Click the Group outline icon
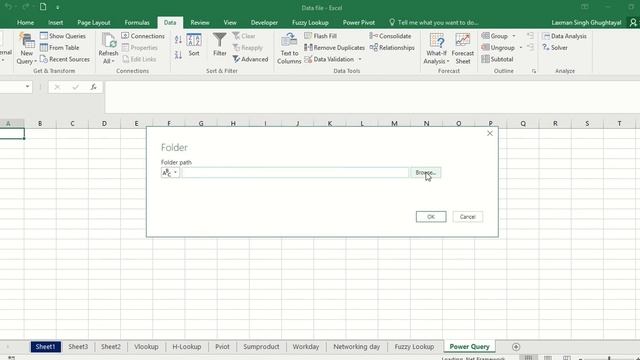 coord(485,36)
